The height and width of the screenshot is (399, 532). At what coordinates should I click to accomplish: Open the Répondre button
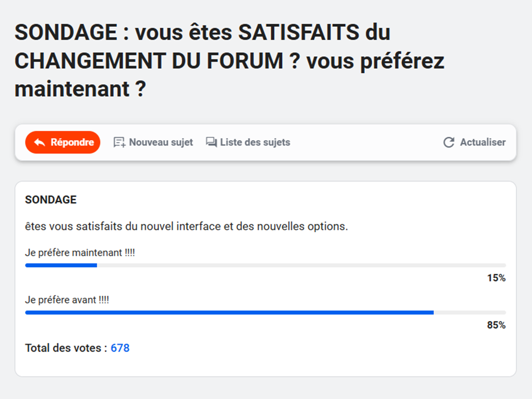point(63,142)
